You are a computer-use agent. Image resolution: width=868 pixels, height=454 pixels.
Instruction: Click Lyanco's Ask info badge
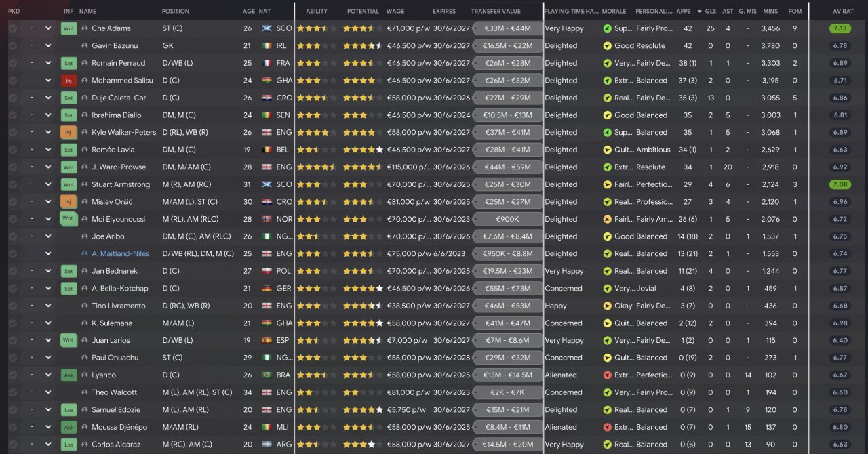(68, 375)
